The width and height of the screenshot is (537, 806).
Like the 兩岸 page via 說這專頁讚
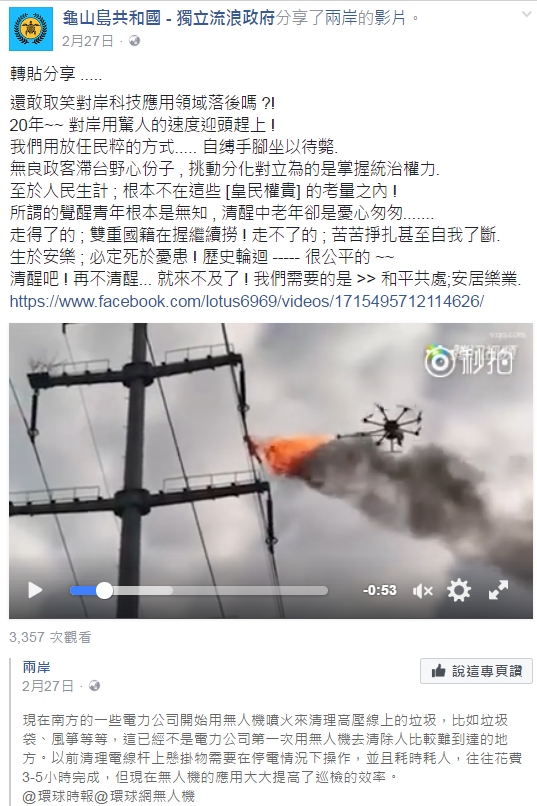(476, 671)
